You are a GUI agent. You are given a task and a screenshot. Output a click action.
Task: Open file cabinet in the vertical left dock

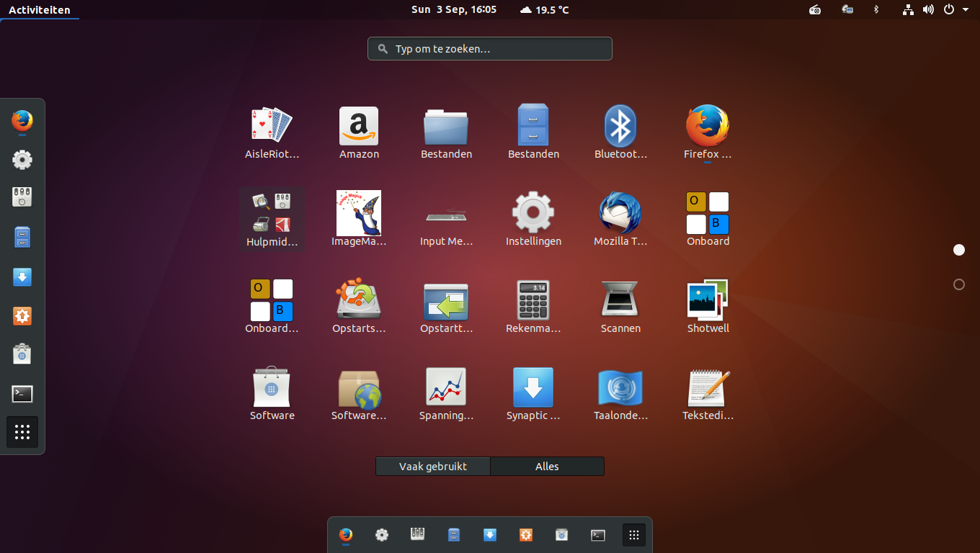click(22, 237)
